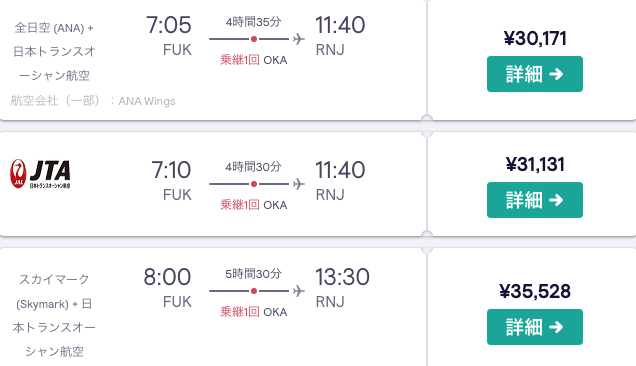Open details for the ¥35,528 flight

(x=535, y=327)
